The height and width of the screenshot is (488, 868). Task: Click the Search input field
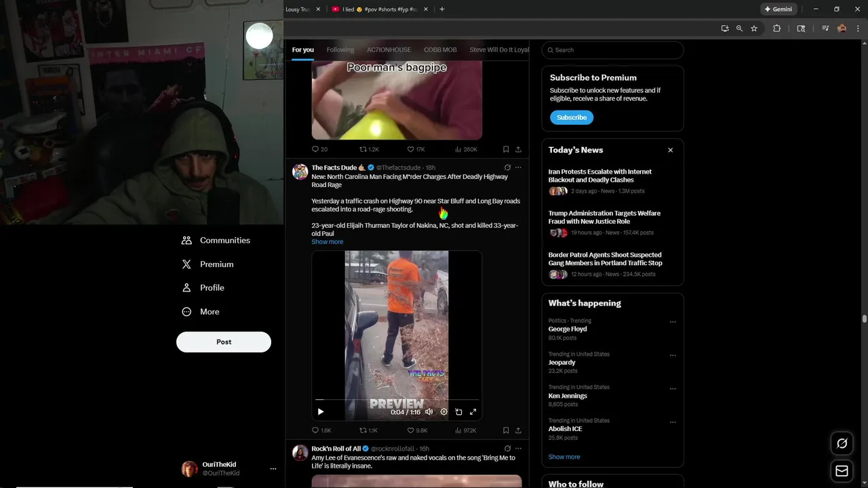coord(612,49)
